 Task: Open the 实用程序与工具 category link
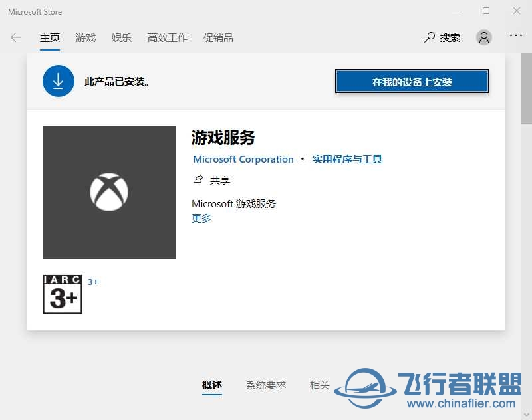click(x=347, y=159)
